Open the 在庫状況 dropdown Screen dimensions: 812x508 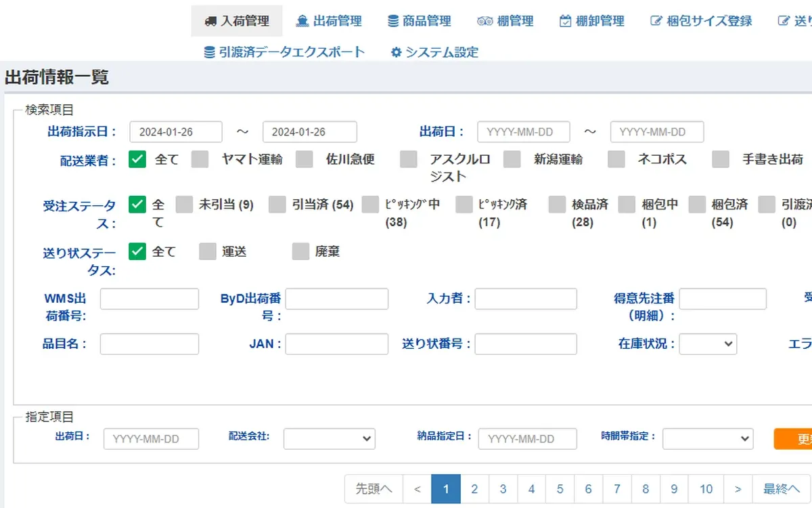pyautogui.click(x=708, y=344)
